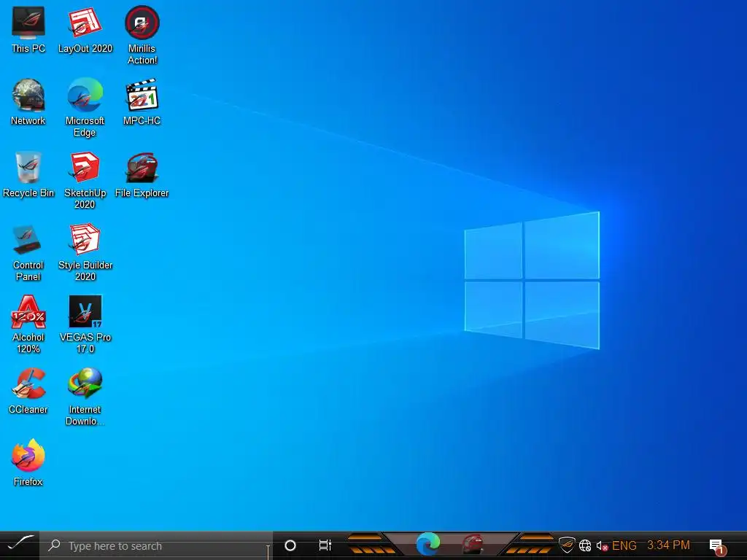This screenshot has width=747, height=560.
Task: Select the LayOut 2020 desktop icon
Action: tap(85, 30)
